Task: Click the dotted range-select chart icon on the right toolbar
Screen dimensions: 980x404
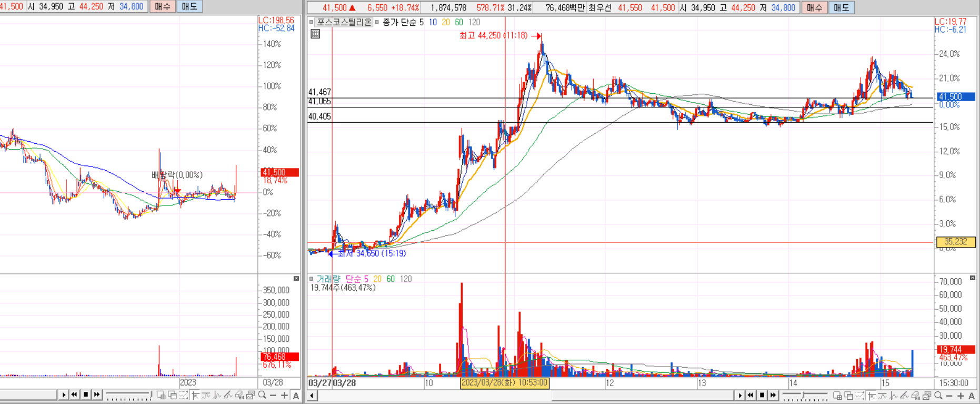Action: [859, 396]
